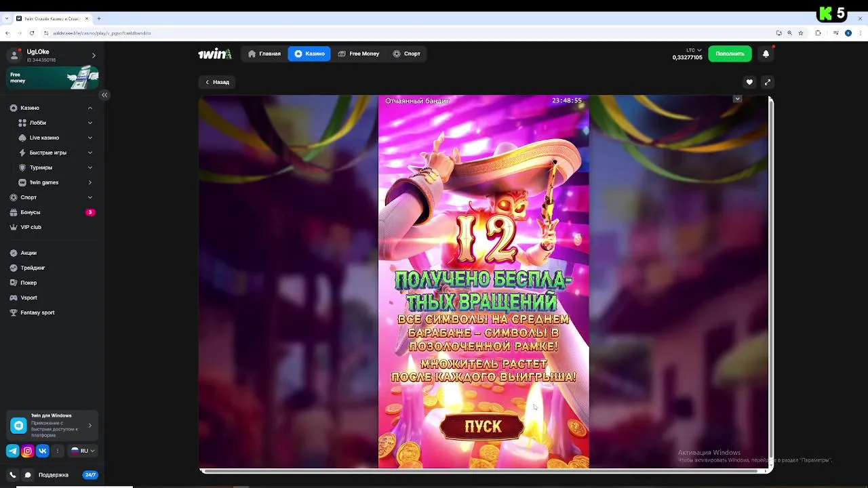Go back in browser
This screenshot has height=488, width=868.
pyautogui.click(x=7, y=33)
